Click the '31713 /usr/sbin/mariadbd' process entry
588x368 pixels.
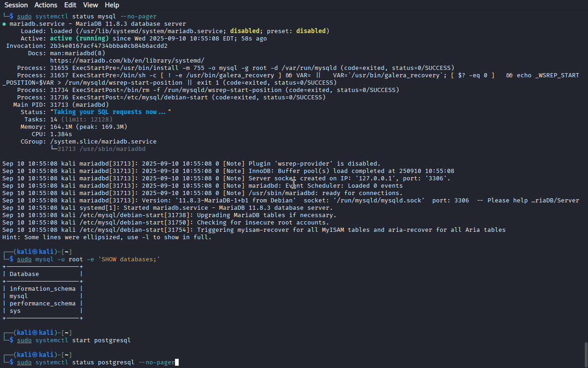pyautogui.click(x=102, y=149)
